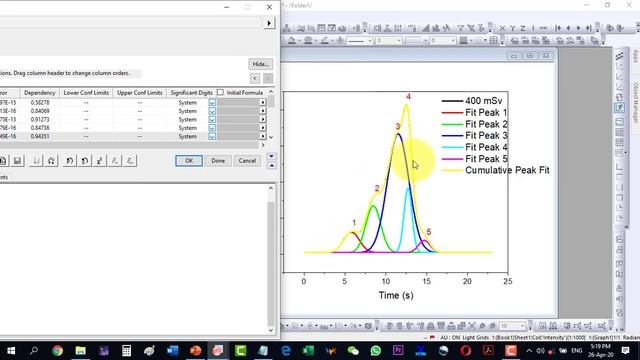640x360 pixels.
Task: Click the parameter table horizontal scrollbar
Action: point(133,145)
